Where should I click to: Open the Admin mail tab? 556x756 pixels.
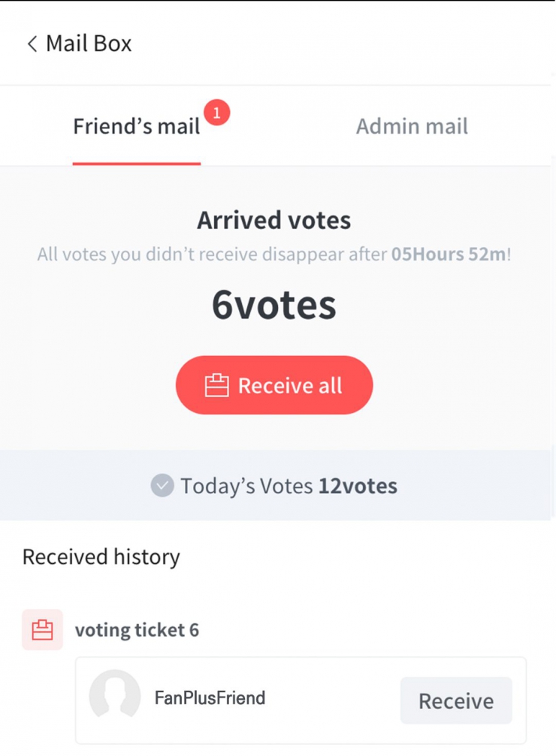point(412,126)
